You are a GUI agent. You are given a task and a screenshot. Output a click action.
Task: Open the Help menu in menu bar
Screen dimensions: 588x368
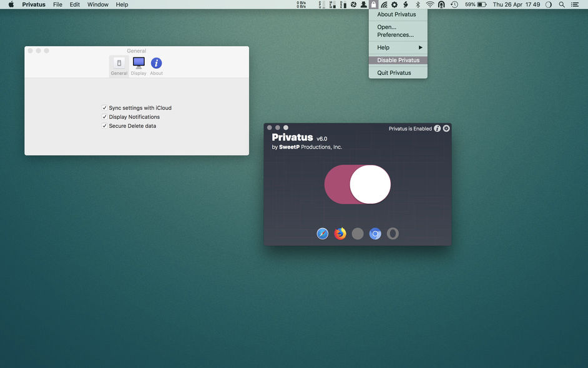point(122,4)
